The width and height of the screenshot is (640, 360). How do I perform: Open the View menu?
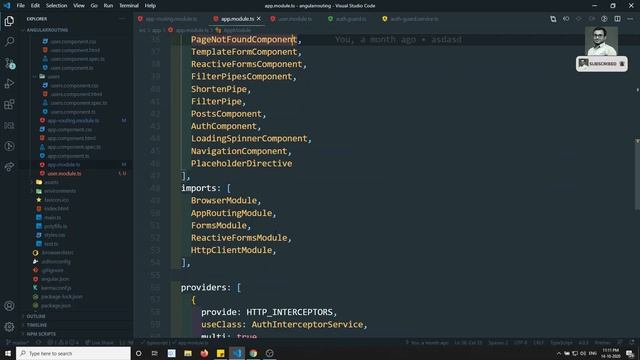[79, 6]
